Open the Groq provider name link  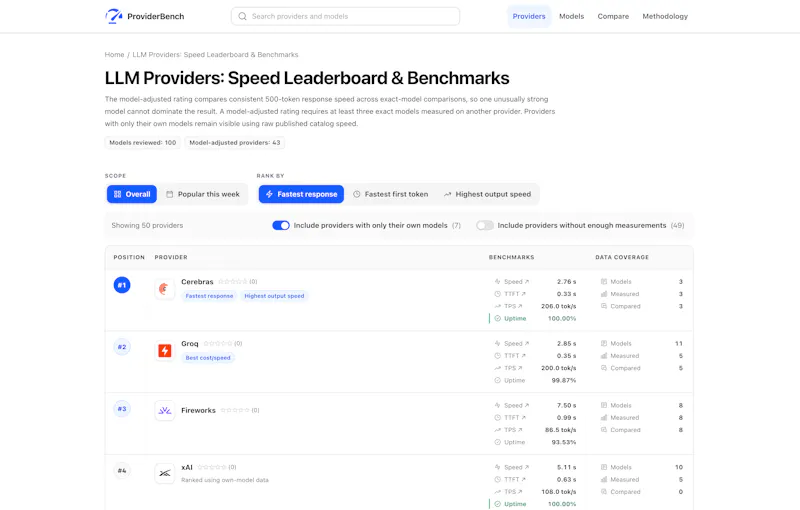click(190, 343)
